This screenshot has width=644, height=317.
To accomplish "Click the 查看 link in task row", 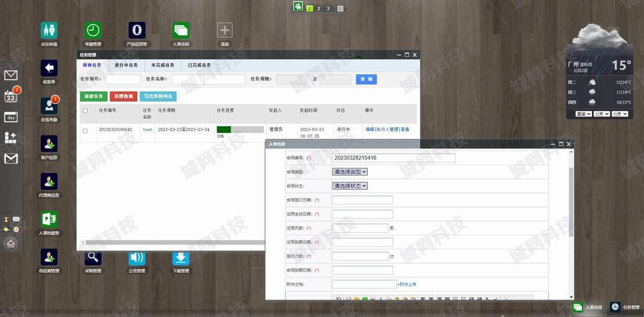I will (x=405, y=129).
